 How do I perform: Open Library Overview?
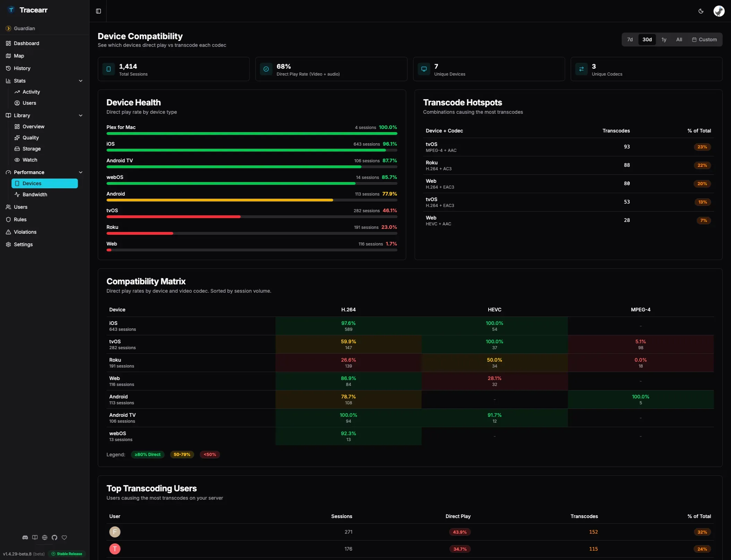coord(44,127)
